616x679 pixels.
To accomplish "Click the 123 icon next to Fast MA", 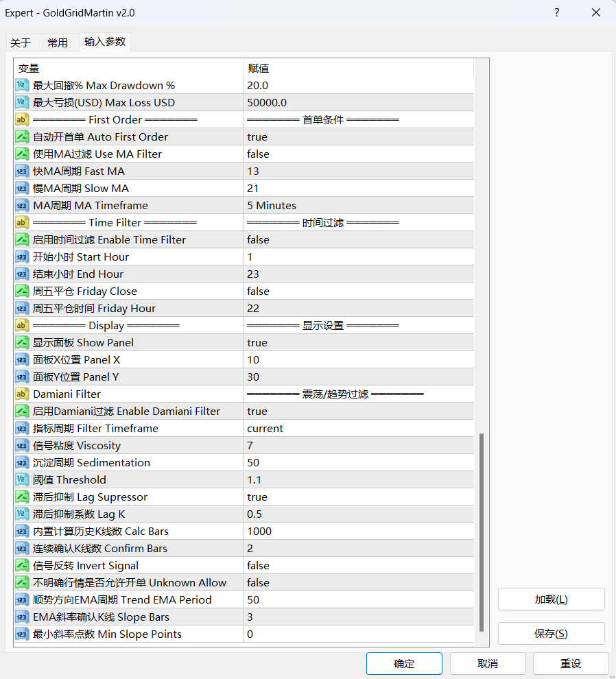I will click(x=21, y=171).
